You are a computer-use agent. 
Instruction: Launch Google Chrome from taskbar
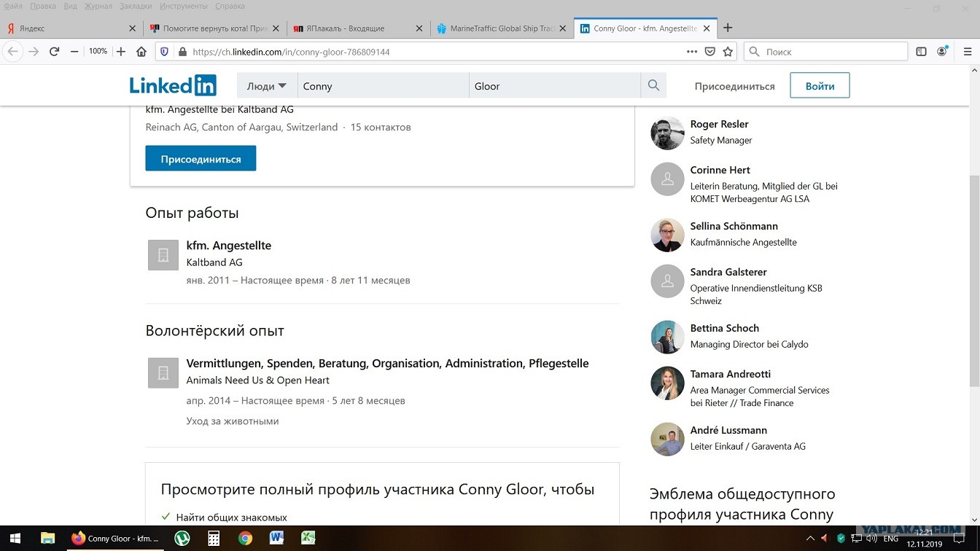tap(245, 539)
